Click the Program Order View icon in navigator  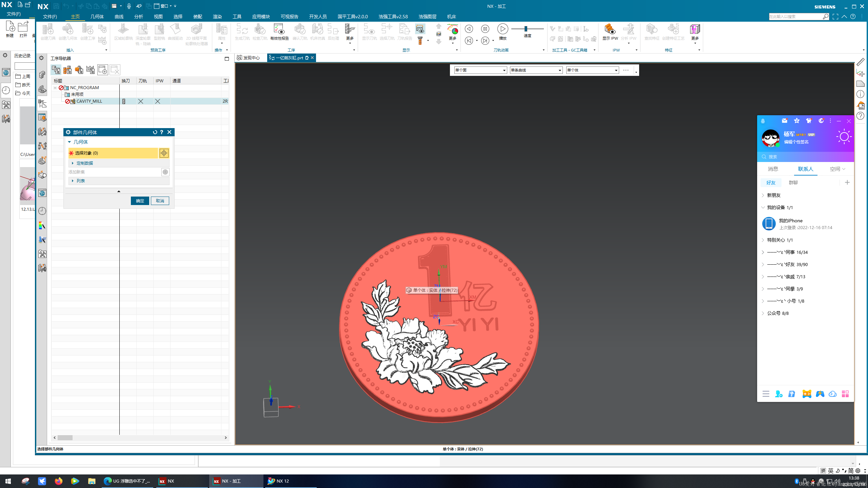point(56,70)
